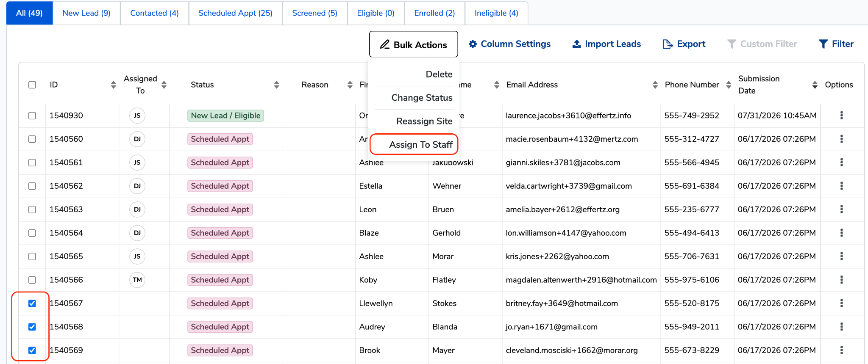Click JS avatar for lead 1540561
This screenshot has height=364, width=868.
137,163
